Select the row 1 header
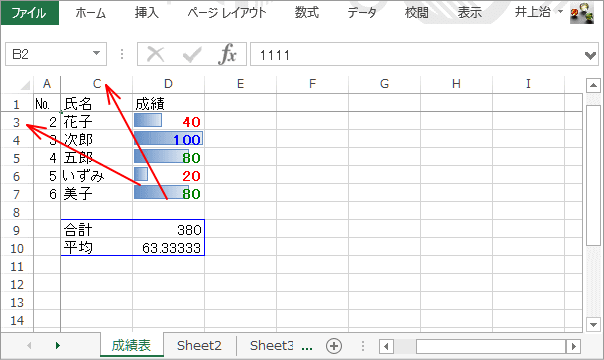This screenshot has height=360, width=604. (17, 104)
